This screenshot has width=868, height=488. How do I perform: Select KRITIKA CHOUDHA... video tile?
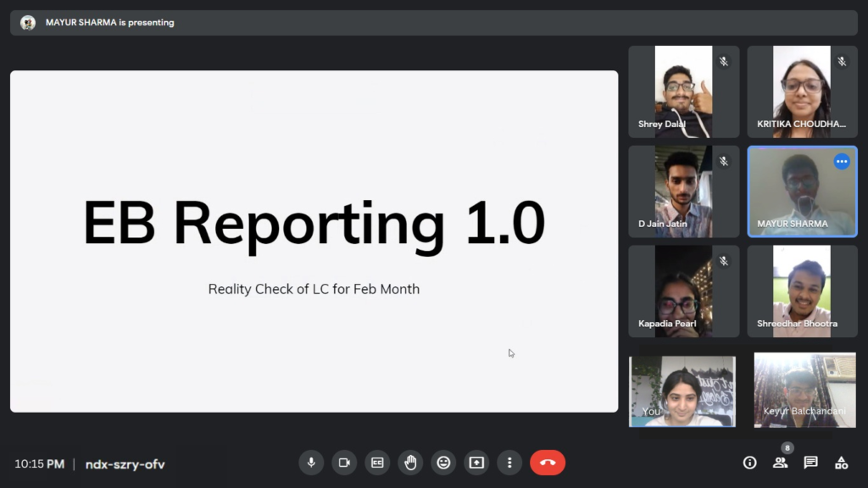click(802, 91)
